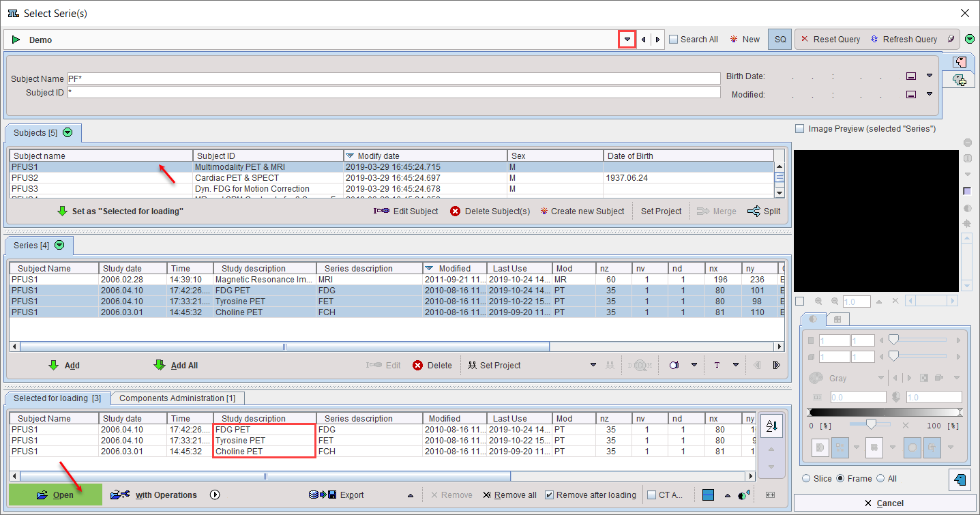Click the upper slice slider in preview controls
Screen dimensions: 980x515
[x=893, y=340]
